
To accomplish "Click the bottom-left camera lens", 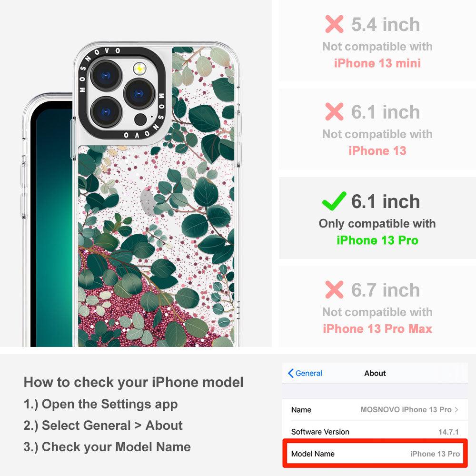I will point(106,112).
